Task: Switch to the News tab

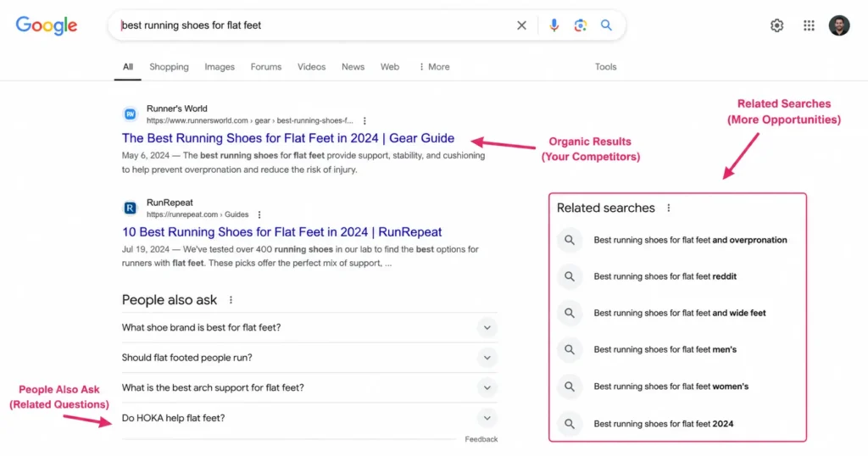Action: click(x=353, y=67)
